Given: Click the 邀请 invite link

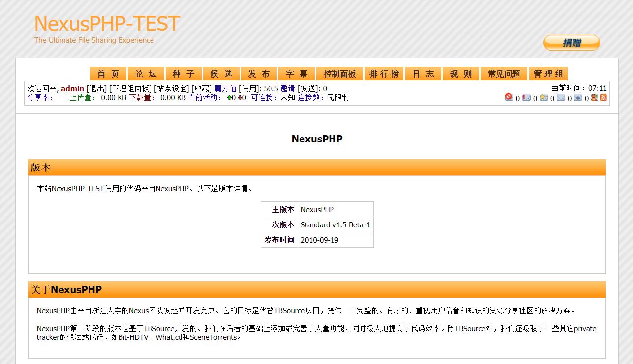Looking at the screenshot, I should (288, 88).
